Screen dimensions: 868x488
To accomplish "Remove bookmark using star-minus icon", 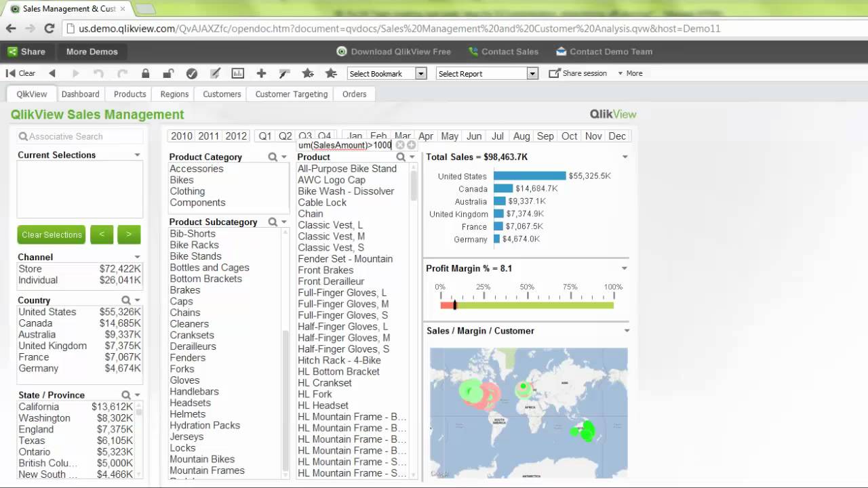I will coord(331,73).
